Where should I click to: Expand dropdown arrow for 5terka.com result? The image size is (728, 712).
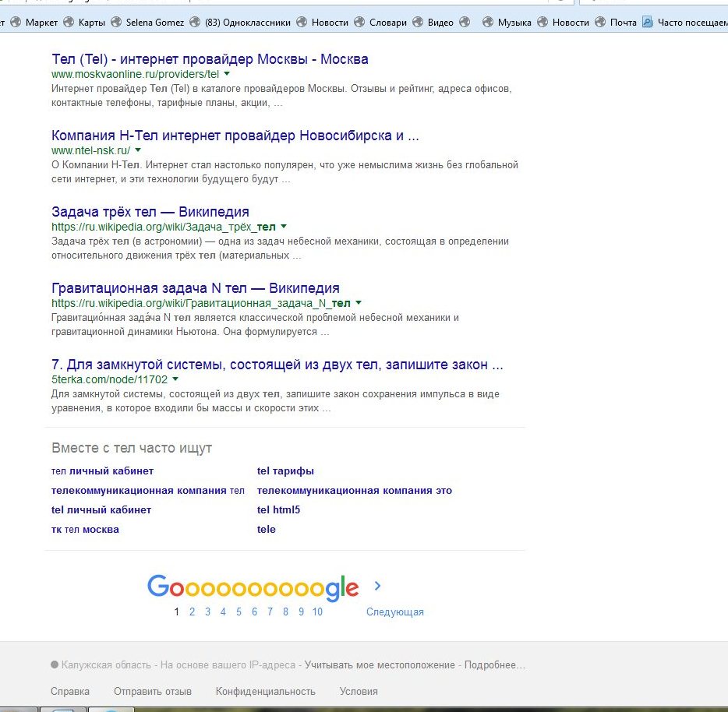[175, 379]
